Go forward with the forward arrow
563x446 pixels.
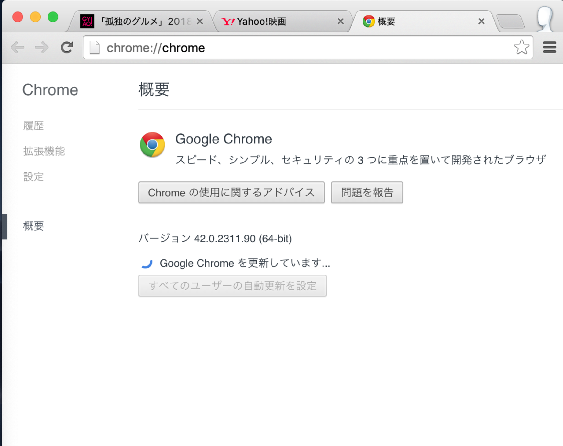click(42, 47)
